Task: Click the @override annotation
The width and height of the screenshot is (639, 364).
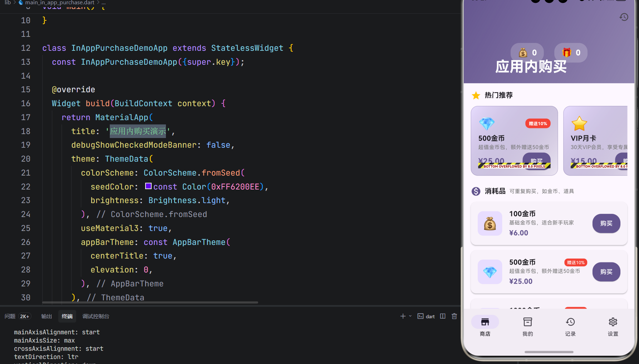Action: coord(73,89)
